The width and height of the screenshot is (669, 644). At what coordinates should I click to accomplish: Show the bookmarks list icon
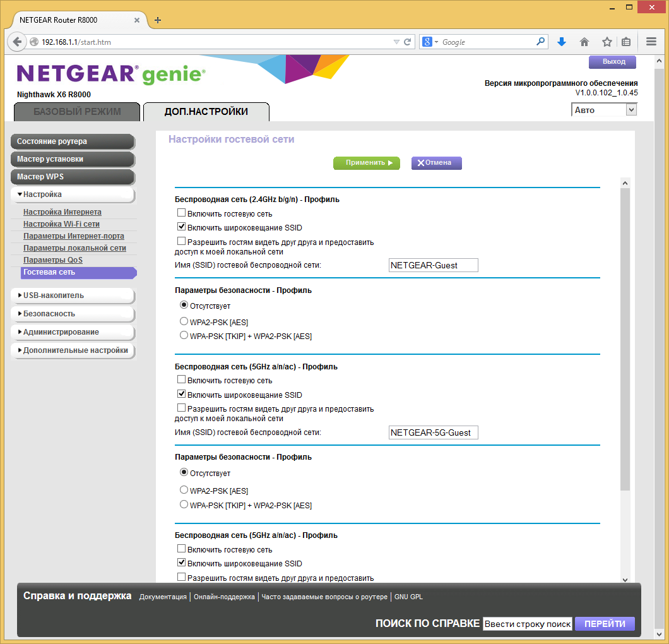click(626, 42)
